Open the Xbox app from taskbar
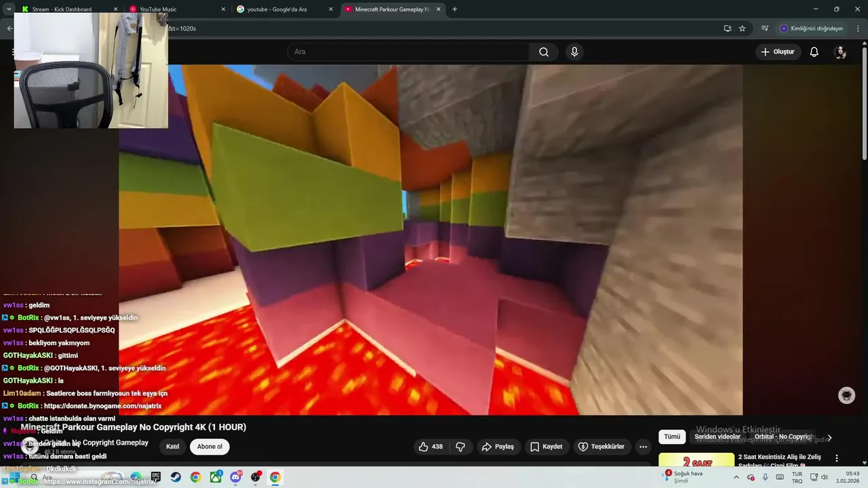This screenshot has height=488, width=868. pos(216,477)
